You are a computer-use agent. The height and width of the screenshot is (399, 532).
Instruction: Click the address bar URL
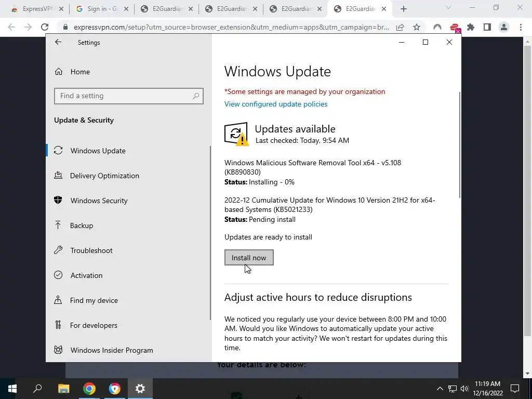click(231, 27)
